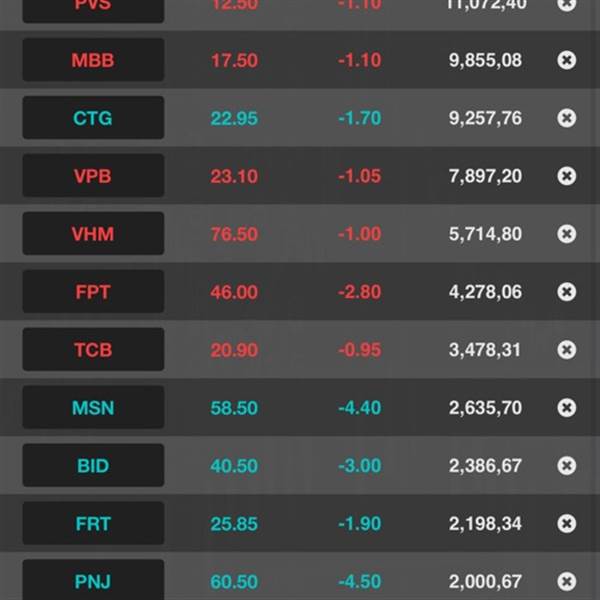600x600 pixels.
Task: Remove VHM using its X icon
Action: coord(566,234)
